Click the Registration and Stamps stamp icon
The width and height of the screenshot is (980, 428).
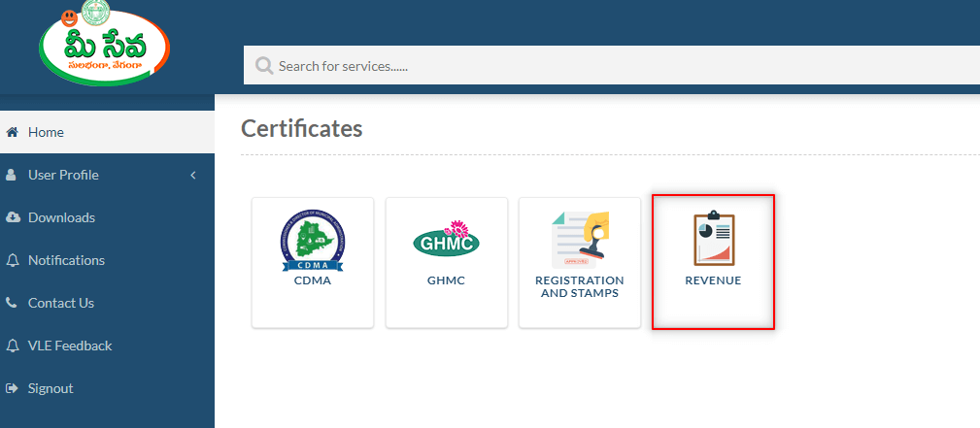click(x=580, y=240)
